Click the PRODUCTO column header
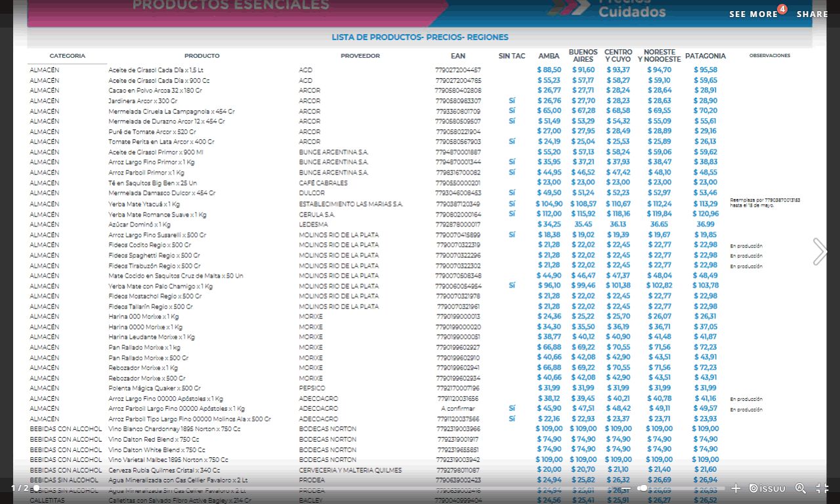The width and height of the screenshot is (840, 504). [x=202, y=56]
